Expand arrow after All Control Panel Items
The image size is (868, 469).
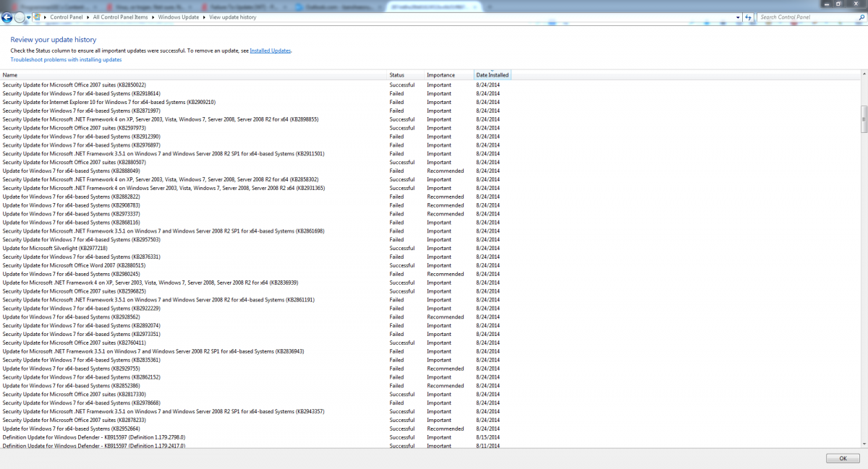coord(154,17)
